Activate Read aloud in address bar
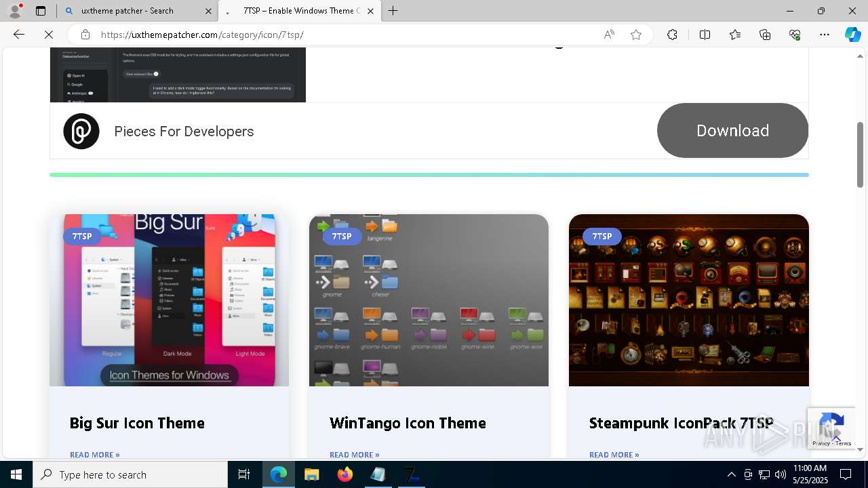The height and width of the screenshot is (488, 868). click(x=609, y=35)
